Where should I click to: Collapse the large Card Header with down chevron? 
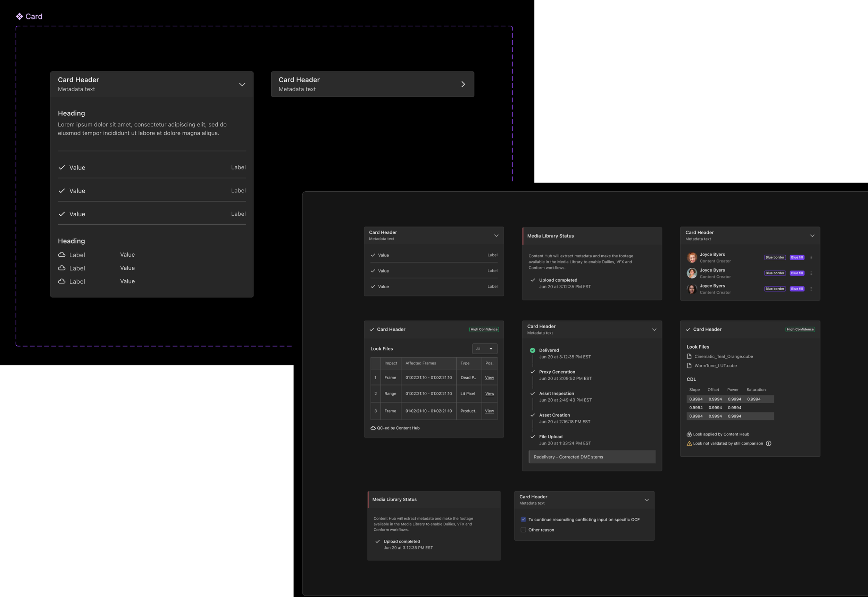pyautogui.click(x=242, y=84)
